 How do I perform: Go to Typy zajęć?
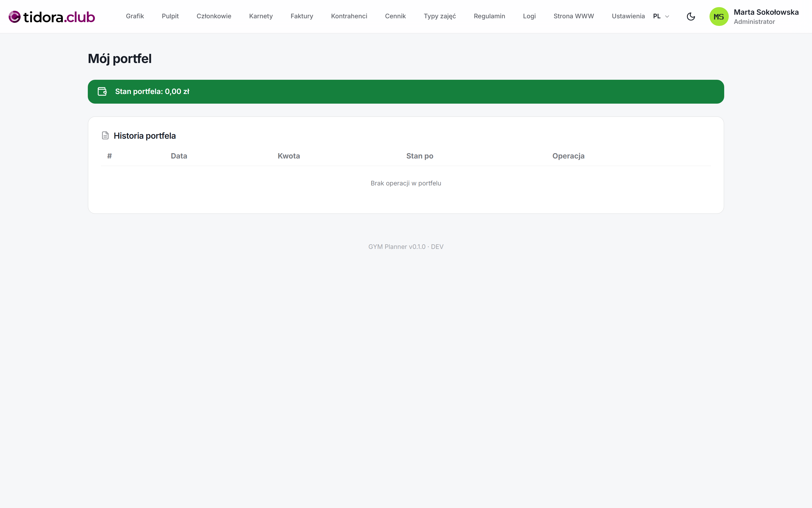(439, 16)
